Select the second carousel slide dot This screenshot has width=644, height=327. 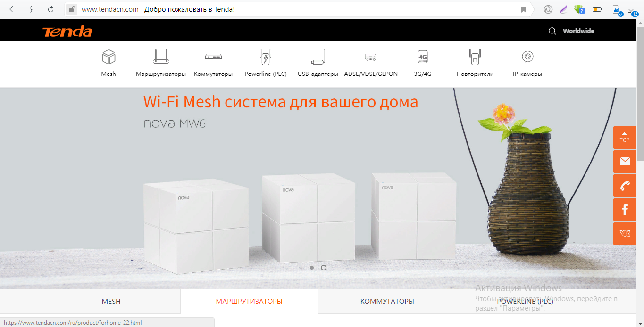tap(324, 268)
